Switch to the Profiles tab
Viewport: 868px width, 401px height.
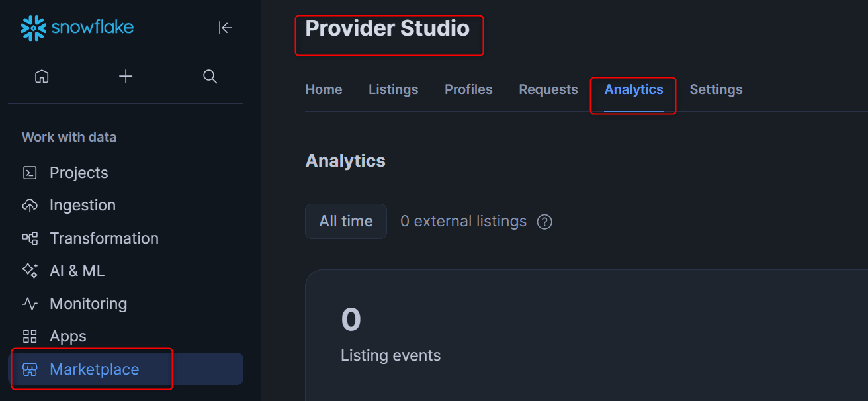[468, 89]
